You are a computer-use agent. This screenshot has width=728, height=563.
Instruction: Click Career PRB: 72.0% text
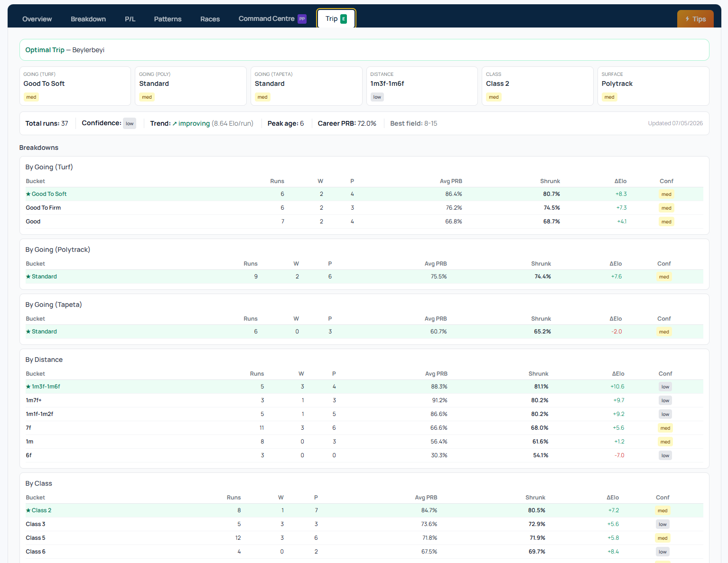pyautogui.click(x=347, y=123)
